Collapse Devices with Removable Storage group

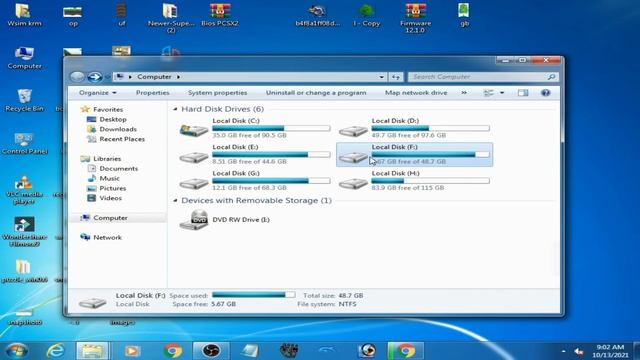click(x=175, y=200)
